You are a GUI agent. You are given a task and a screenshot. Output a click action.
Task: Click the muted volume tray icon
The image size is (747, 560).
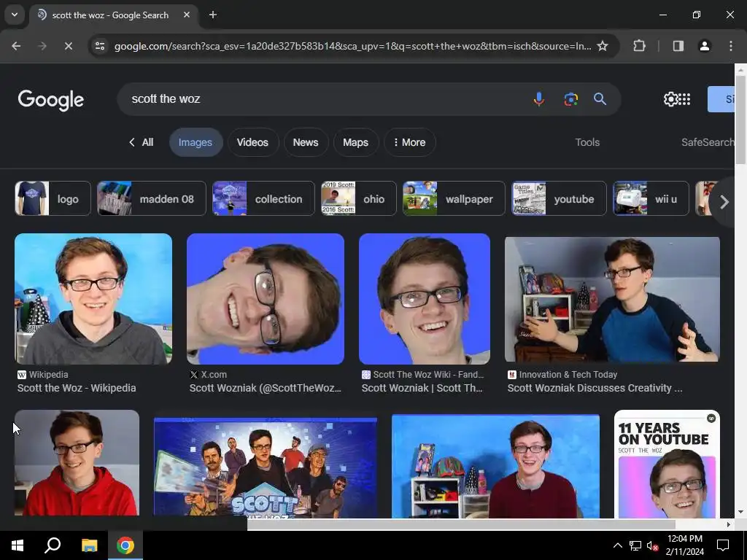point(653,545)
